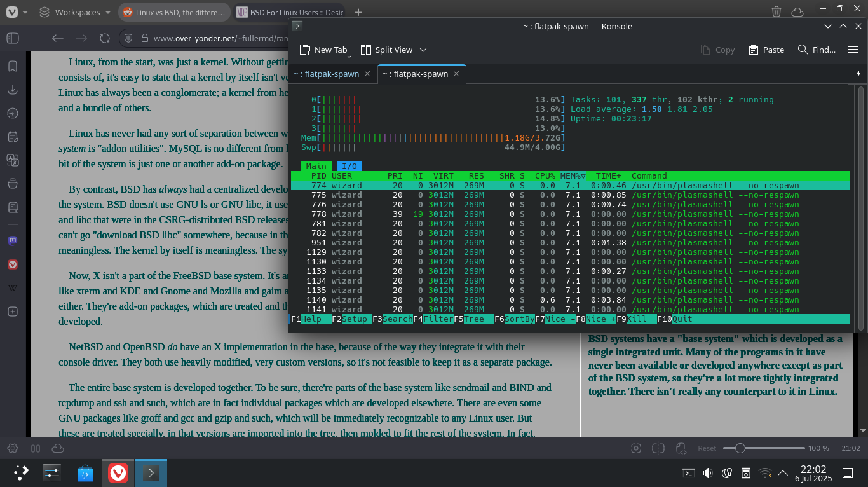Open the Translate panel icon
Screen dimensions: 868x487
tap(13, 160)
